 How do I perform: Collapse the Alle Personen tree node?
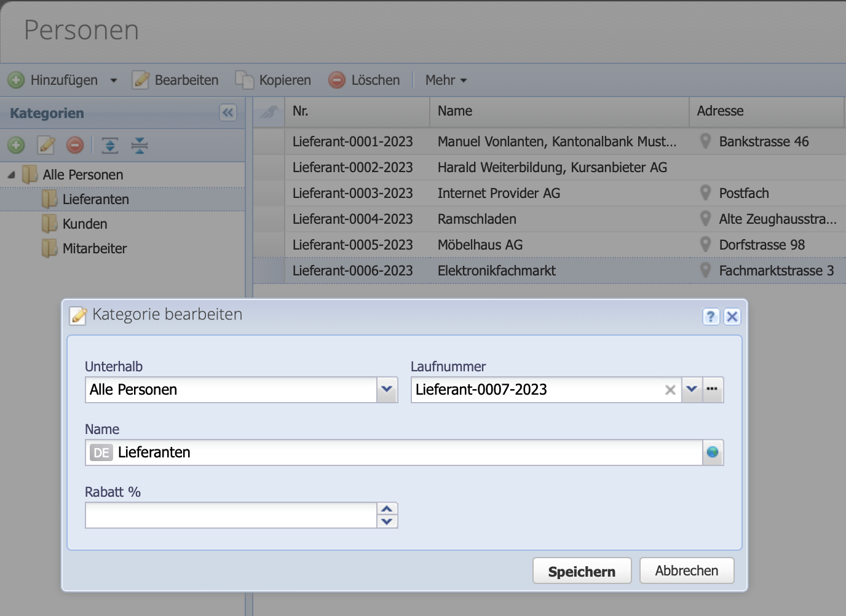coord(10,175)
